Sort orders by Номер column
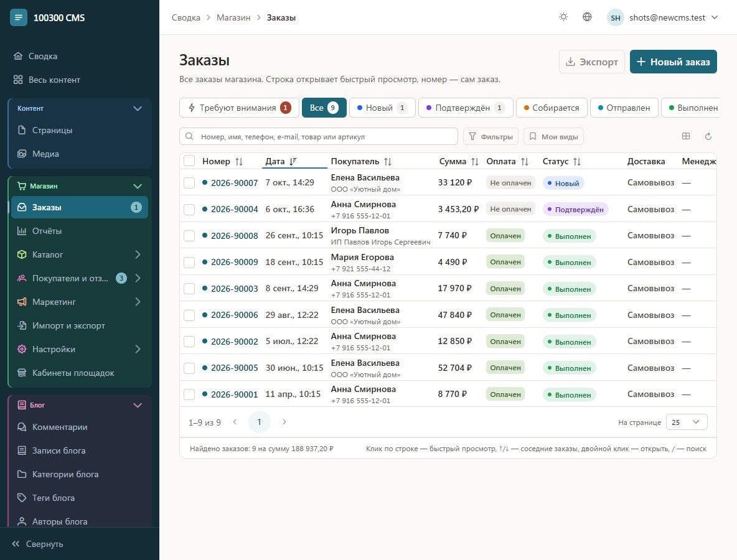The image size is (737, 560). click(x=222, y=162)
